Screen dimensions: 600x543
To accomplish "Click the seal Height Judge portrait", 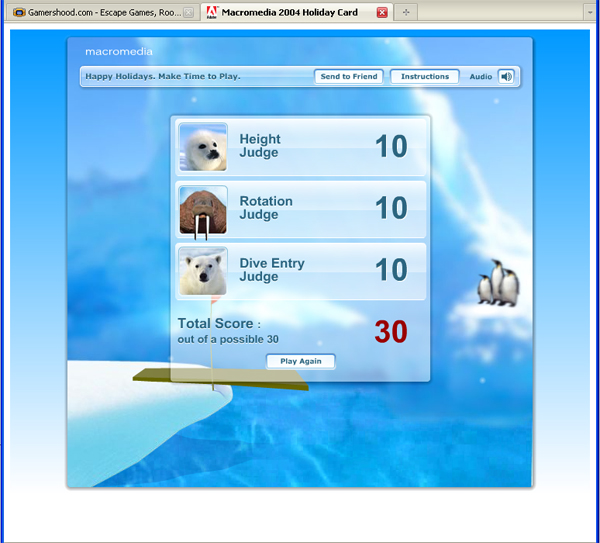I will click(203, 147).
